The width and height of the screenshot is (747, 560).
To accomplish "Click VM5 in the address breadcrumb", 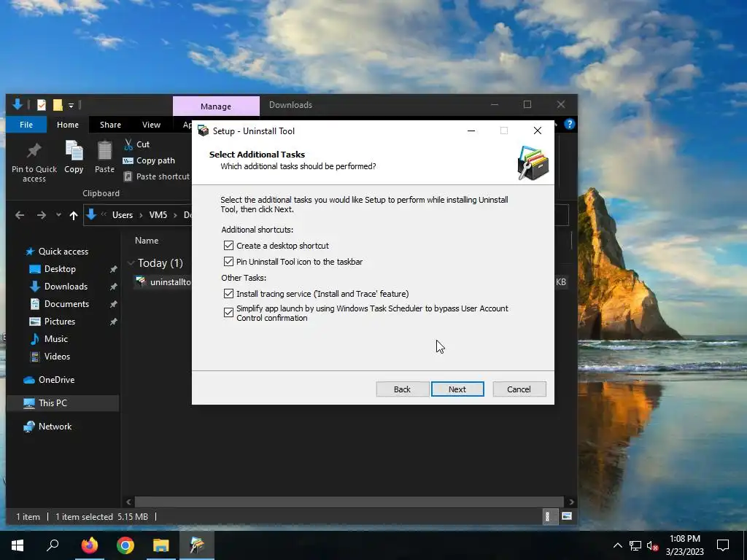I will (158, 215).
